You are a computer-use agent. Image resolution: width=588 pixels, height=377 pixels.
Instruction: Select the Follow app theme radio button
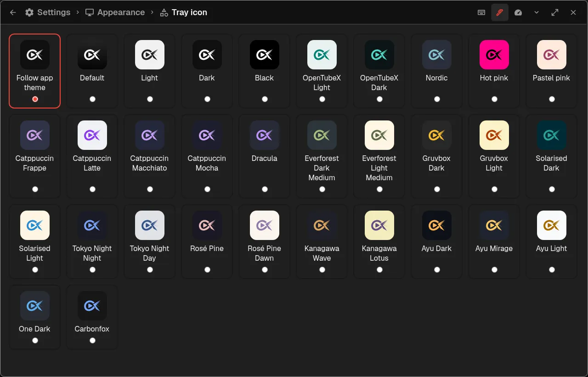[35, 99]
